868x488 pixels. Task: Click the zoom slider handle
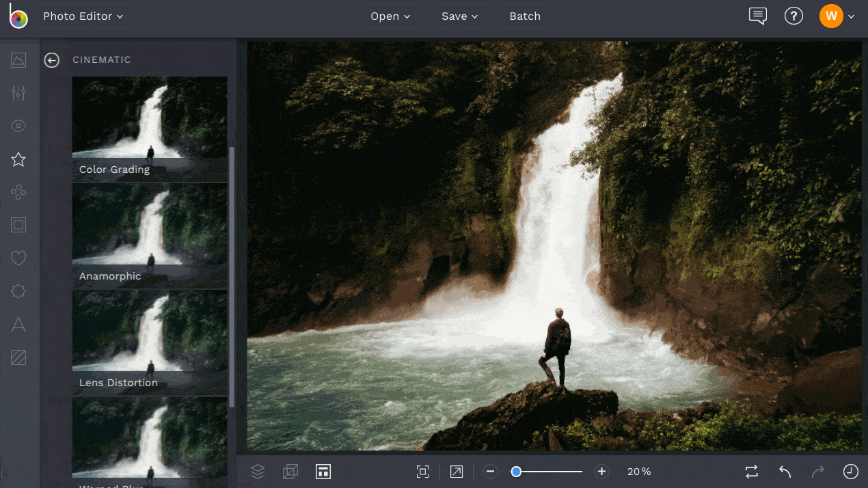tap(516, 472)
